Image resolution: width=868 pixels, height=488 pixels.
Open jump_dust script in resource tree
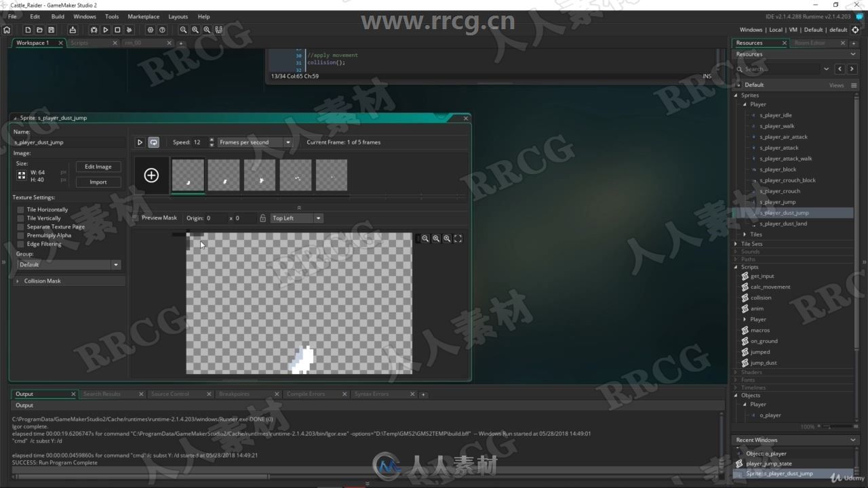(x=764, y=363)
